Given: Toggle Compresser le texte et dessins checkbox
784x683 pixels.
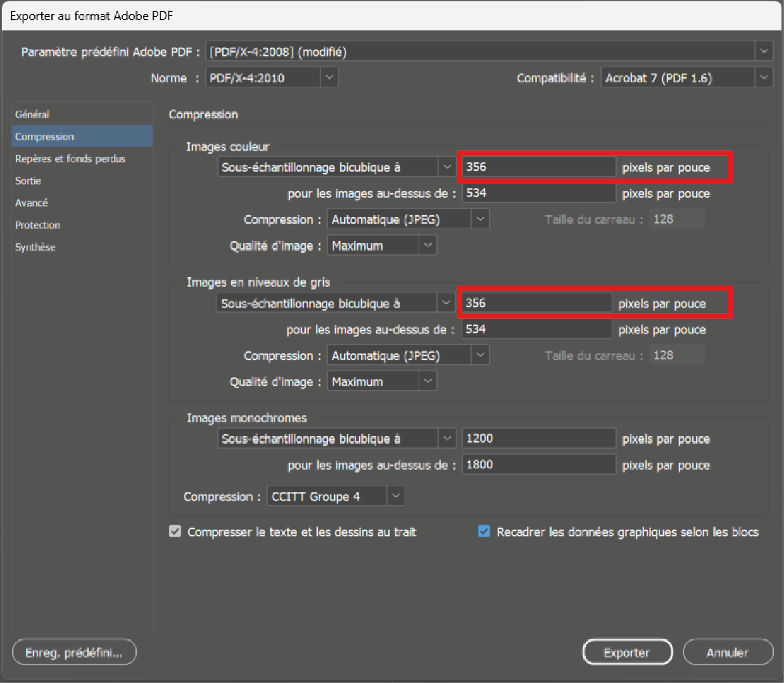Looking at the screenshot, I should pos(175,532).
